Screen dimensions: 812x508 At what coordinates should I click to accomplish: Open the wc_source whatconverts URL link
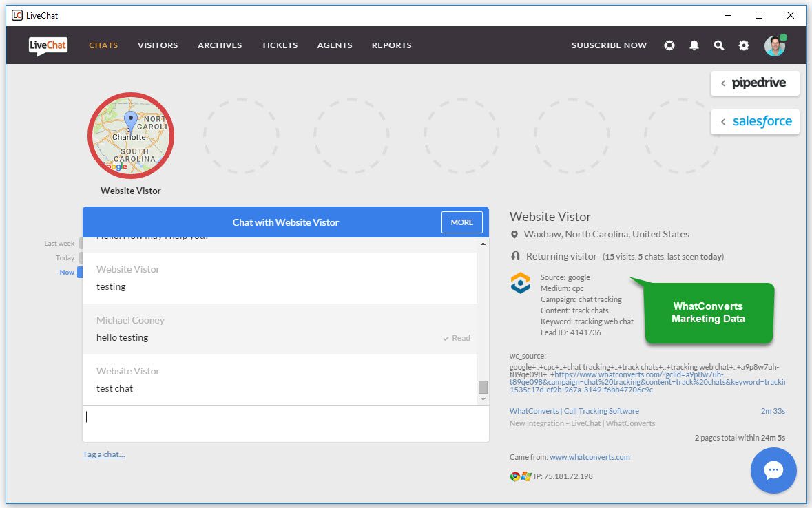647,382
